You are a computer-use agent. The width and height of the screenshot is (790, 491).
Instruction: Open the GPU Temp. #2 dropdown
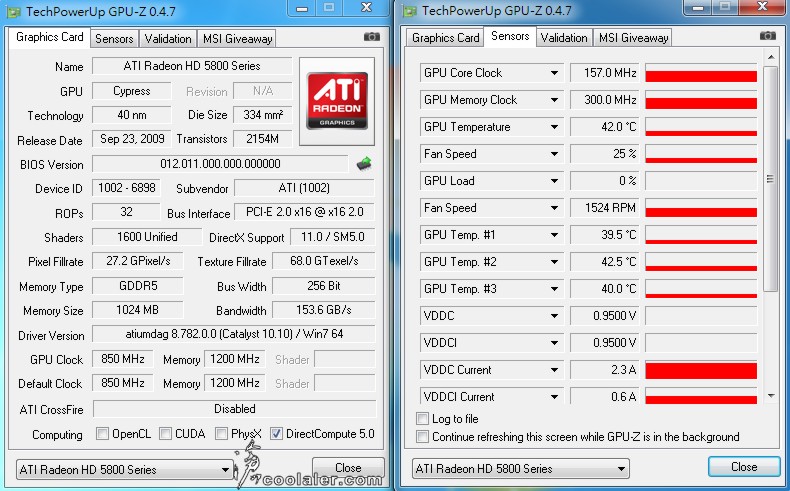554,262
